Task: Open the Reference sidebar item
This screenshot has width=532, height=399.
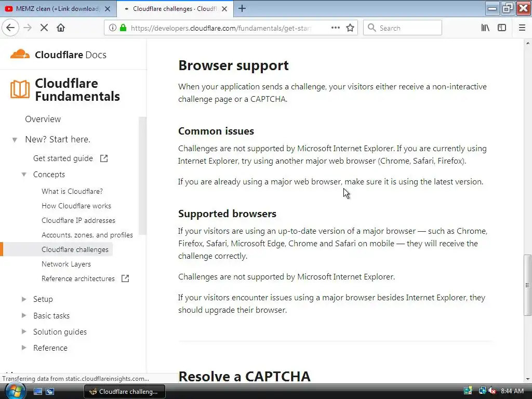Action: [x=50, y=348]
